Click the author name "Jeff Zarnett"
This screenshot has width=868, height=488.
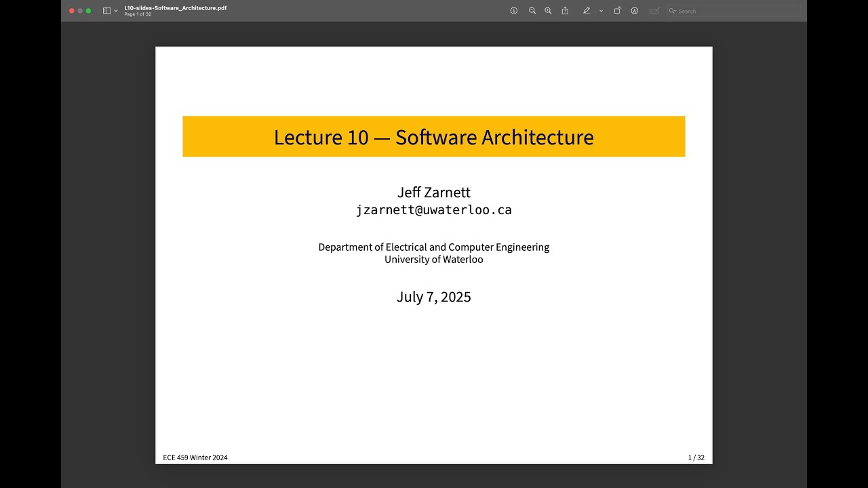coord(434,192)
